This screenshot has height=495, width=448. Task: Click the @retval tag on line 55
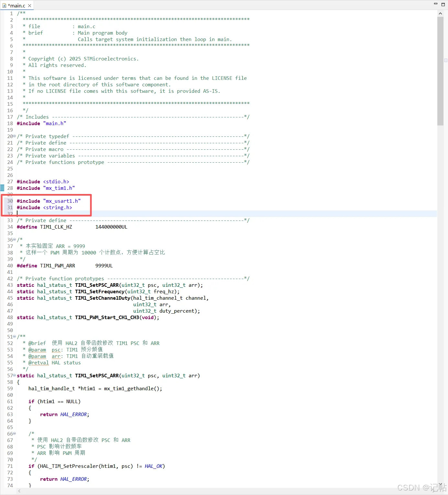[x=38, y=362]
